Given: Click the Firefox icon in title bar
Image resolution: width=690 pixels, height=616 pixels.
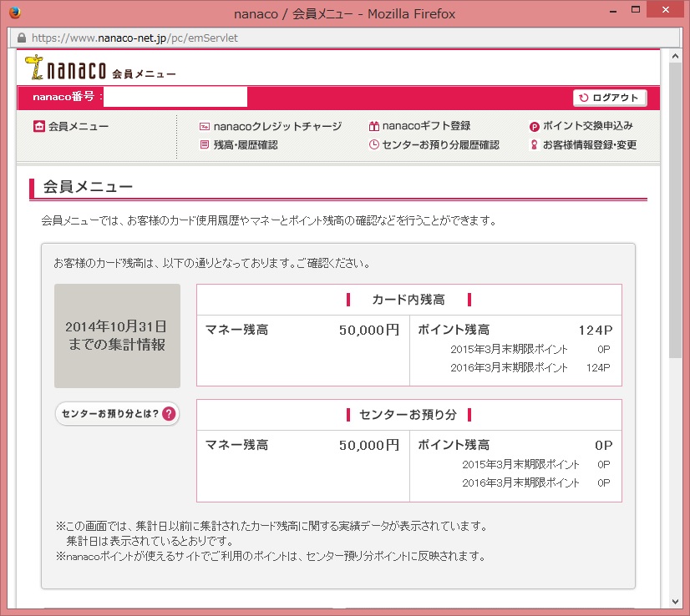Looking at the screenshot, I should pyautogui.click(x=15, y=13).
